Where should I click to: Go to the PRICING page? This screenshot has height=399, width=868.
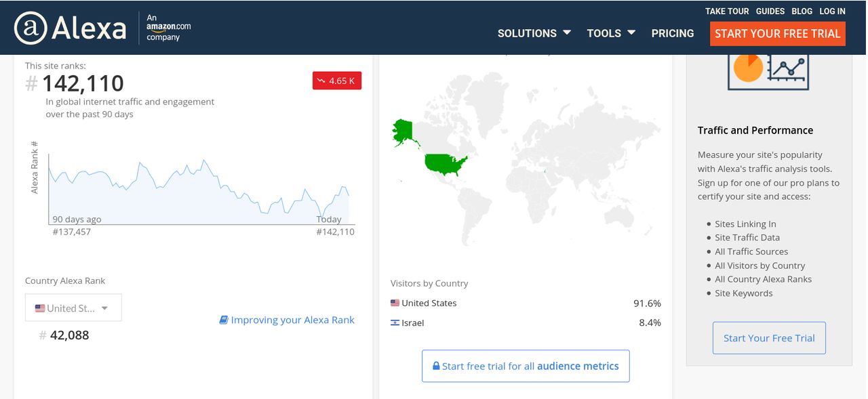(673, 33)
